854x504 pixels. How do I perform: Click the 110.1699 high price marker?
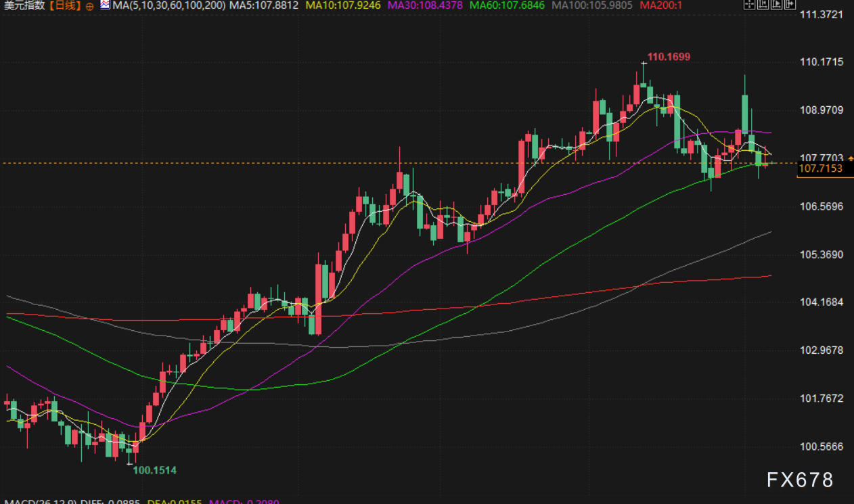(669, 57)
